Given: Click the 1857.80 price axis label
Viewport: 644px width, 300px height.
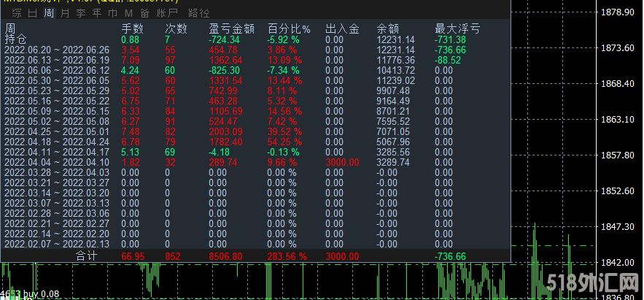Looking at the screenshot, I should (618, 155).
